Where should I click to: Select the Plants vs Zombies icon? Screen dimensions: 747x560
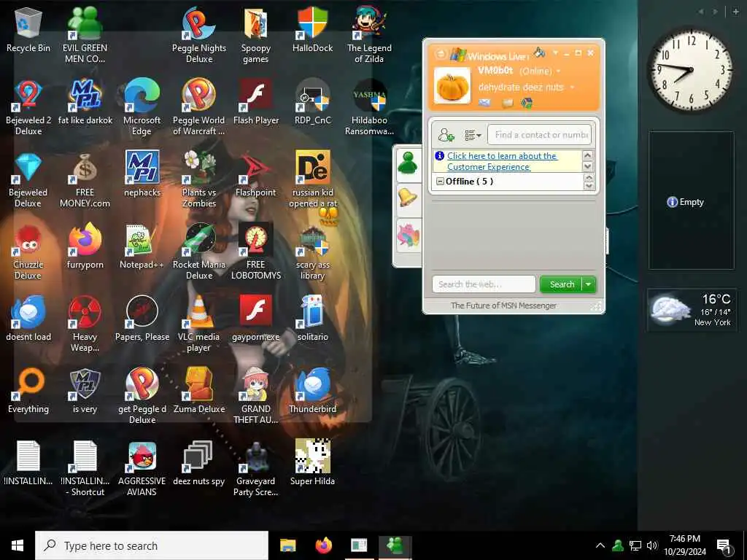coord(199,179)
